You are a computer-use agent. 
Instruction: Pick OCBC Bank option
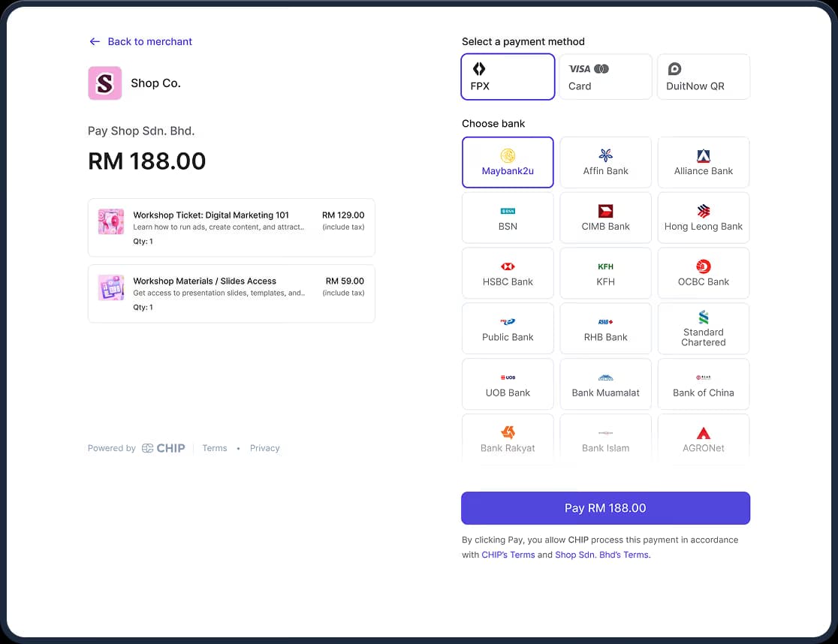pos(704,273)
